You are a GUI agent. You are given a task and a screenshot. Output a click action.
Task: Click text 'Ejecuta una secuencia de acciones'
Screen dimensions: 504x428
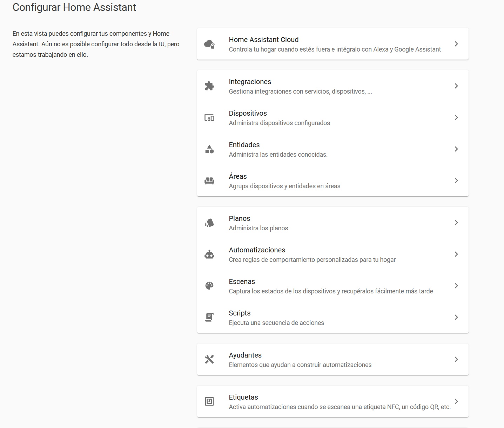tap(276, 323)
